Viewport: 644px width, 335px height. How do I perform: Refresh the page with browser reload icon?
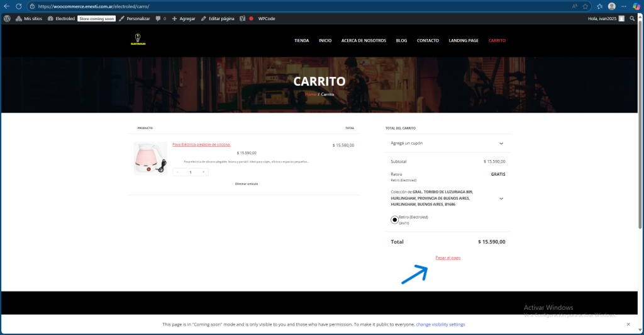tap(19, 6)
